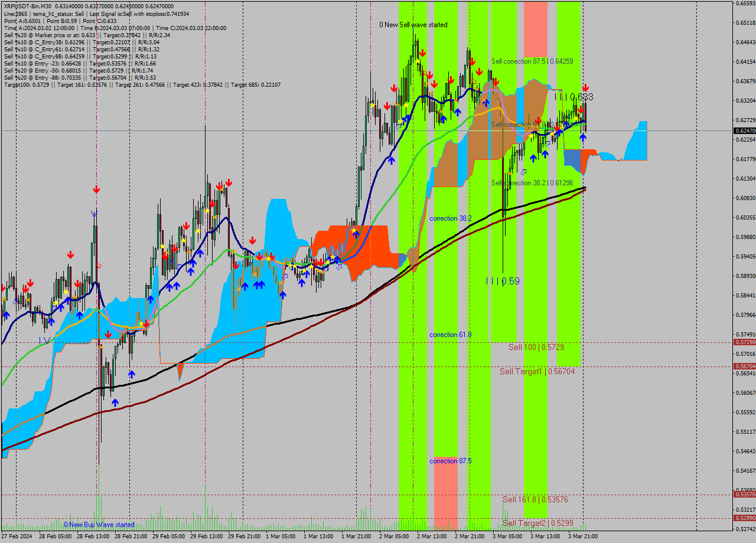The width and height of the screenshot is (756, 543).
Task: Click the 'Sell 161.8 | 0.53576' label
Action: click(x=535, y=499)
